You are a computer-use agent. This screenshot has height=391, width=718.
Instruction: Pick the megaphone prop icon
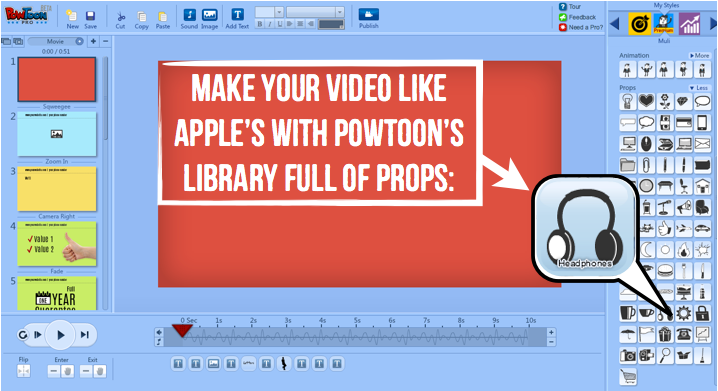click(684, 208)
